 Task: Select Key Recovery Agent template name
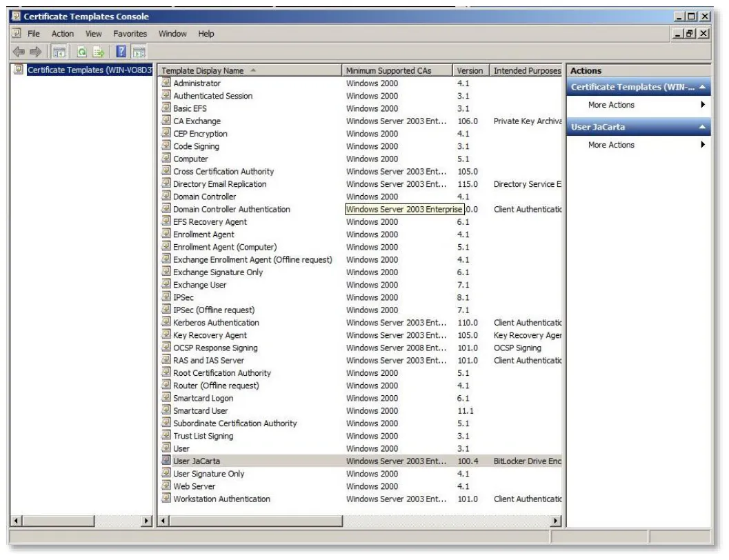210,335
